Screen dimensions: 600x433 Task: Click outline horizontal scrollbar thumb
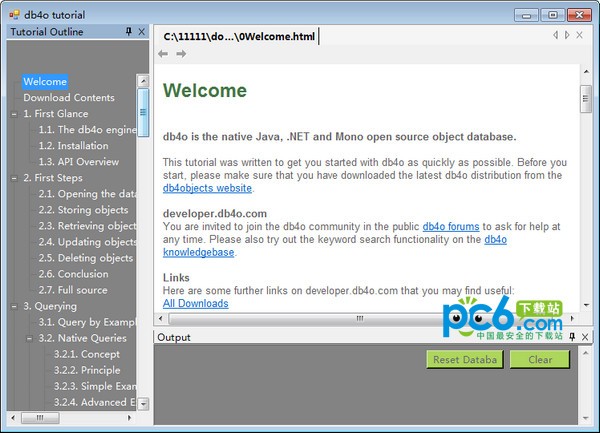pos(40,418)
